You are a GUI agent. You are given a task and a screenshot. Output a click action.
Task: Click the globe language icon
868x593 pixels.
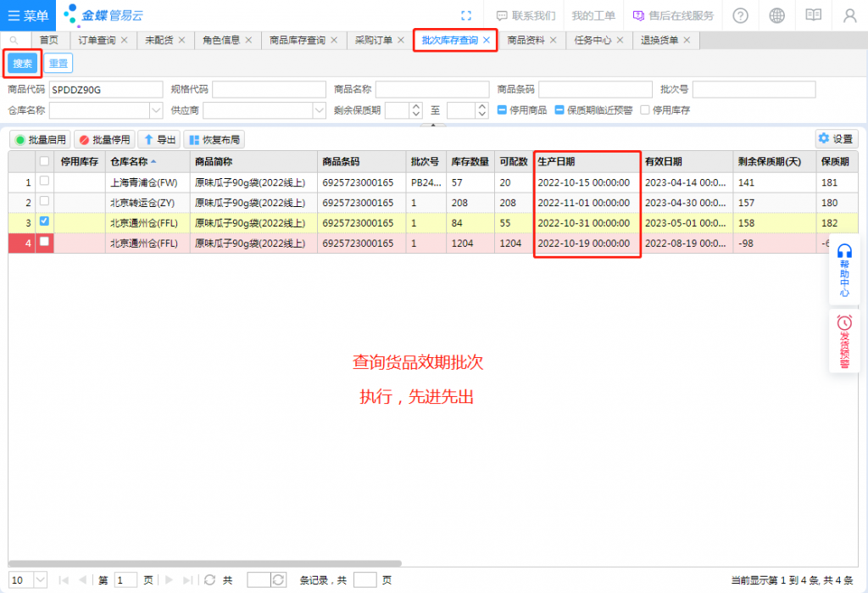pos(776,15)
